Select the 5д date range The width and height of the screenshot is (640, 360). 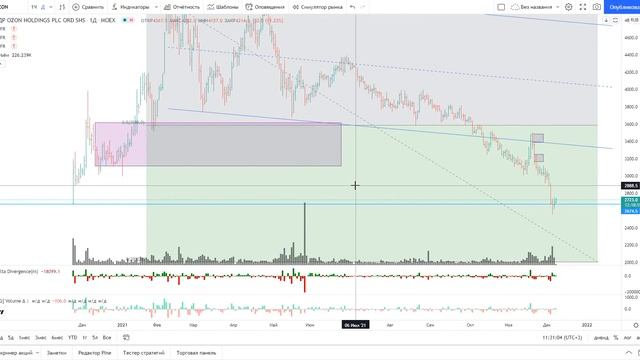[x=11, y=338]
